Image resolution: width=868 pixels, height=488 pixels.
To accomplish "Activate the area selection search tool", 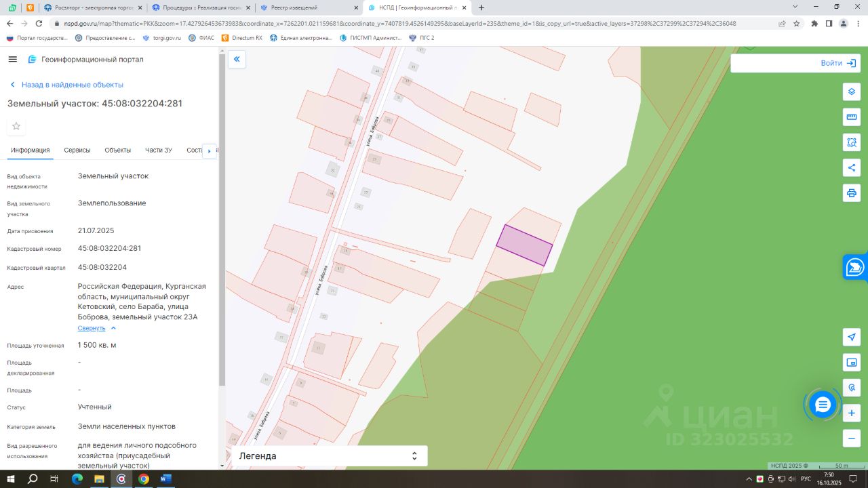I will pos(852,142).
